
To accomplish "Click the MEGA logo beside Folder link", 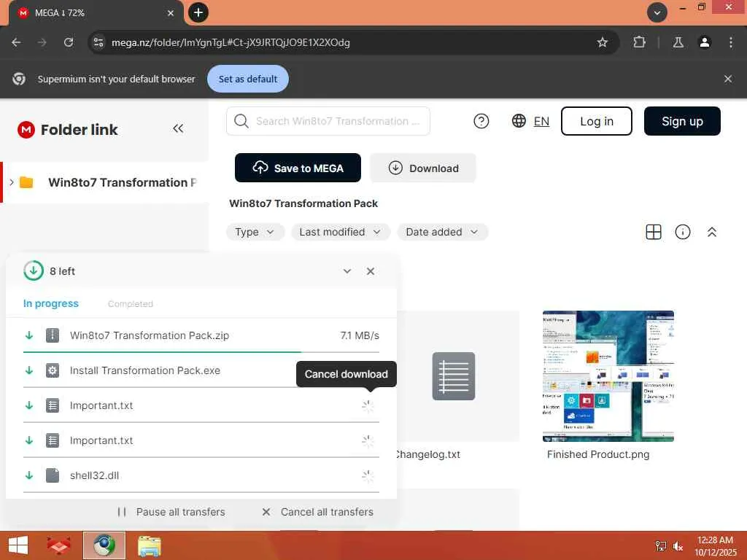I will click(x=26, y=130).
